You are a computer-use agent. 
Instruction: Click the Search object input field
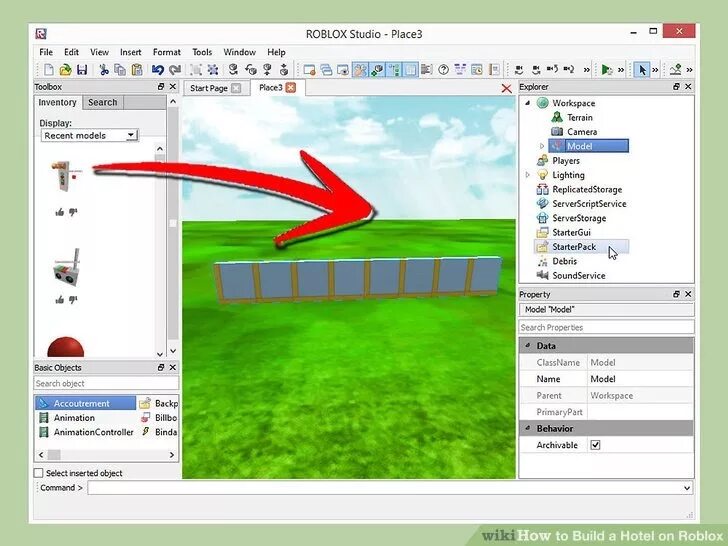106,384
